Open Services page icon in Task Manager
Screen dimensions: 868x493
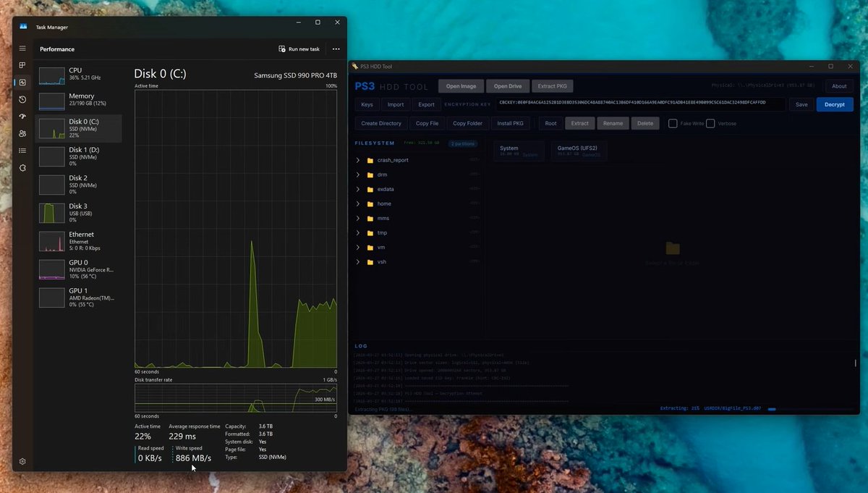pos(22,168)
